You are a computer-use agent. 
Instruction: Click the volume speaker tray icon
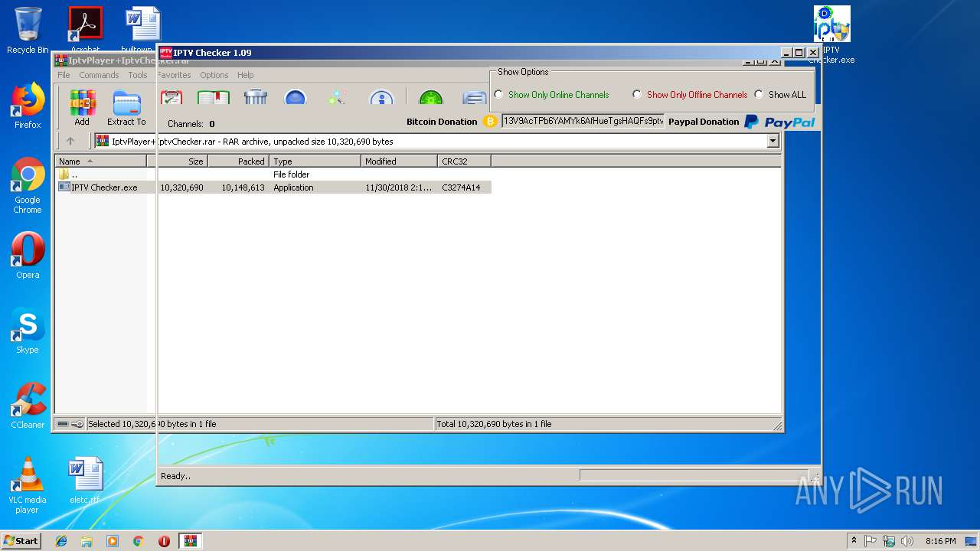coord(906,541)
